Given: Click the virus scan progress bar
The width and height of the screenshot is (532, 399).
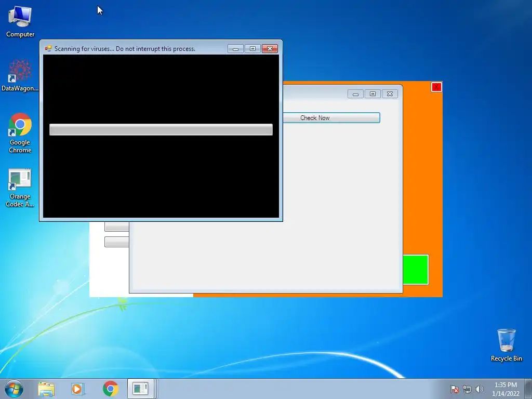Looking at the screenshot, I should [x=161, y=129].
